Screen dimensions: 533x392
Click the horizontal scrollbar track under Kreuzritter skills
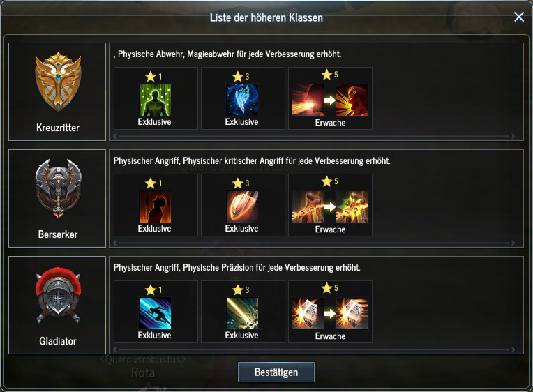(314, 136)
